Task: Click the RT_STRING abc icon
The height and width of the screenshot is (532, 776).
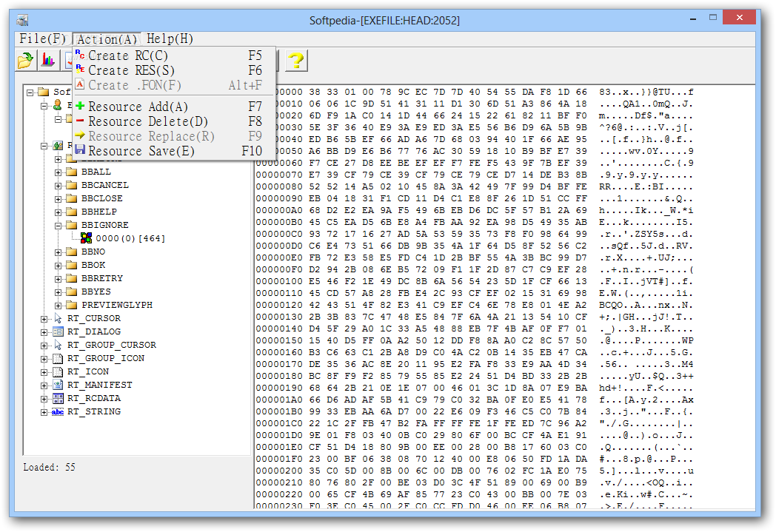Action: (58, 412)
